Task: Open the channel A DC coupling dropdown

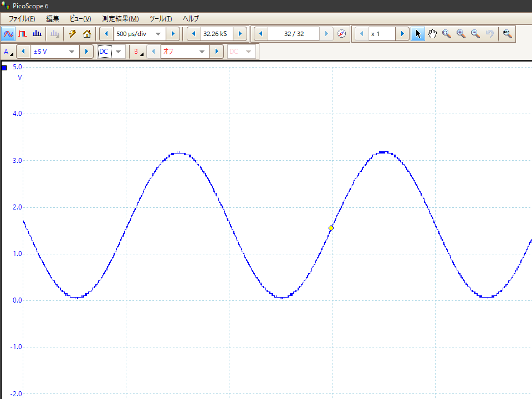Action: 119,52
